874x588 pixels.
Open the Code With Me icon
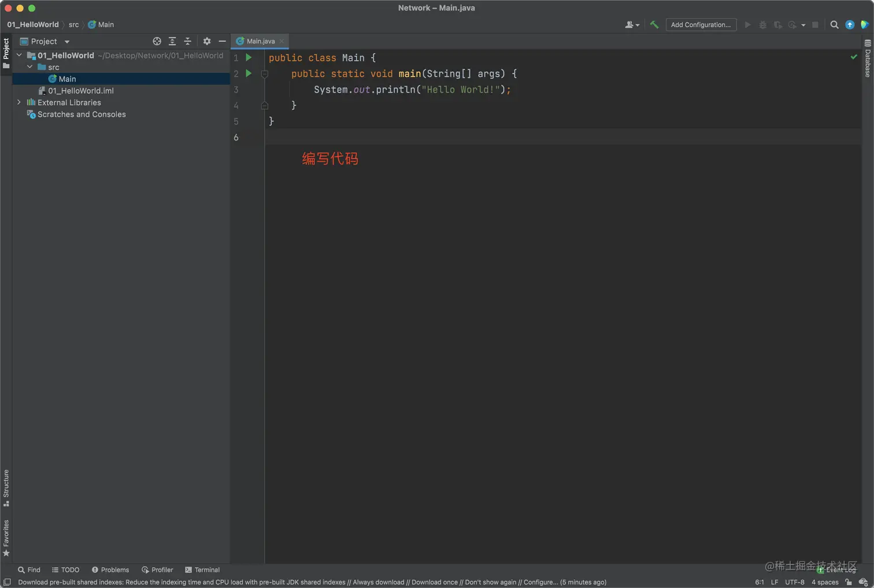tap(632, 25)
